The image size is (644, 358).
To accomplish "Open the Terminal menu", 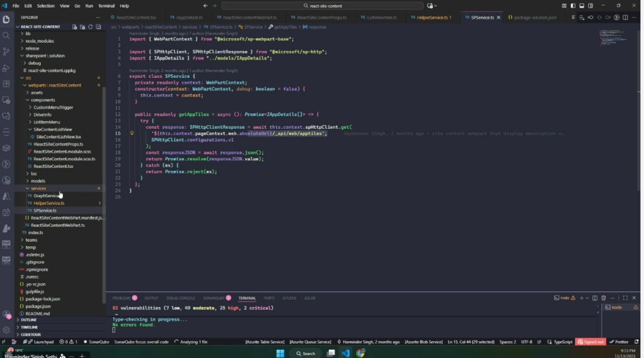I will pyautogui.click(x=107, y=6).
